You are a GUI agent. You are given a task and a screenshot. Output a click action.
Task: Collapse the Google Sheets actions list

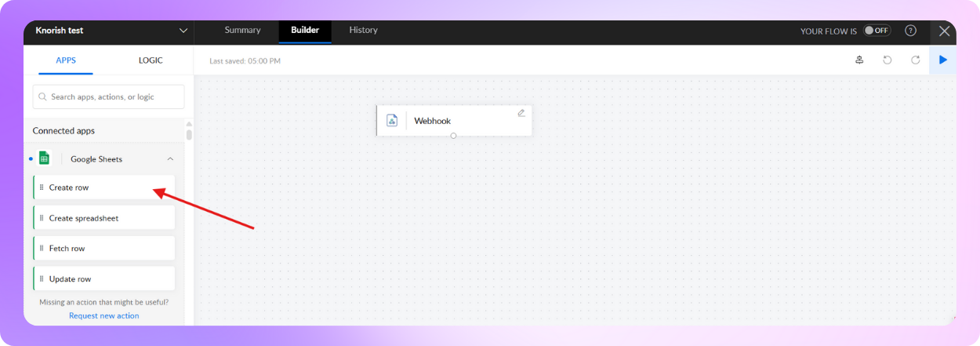[170, 159]
